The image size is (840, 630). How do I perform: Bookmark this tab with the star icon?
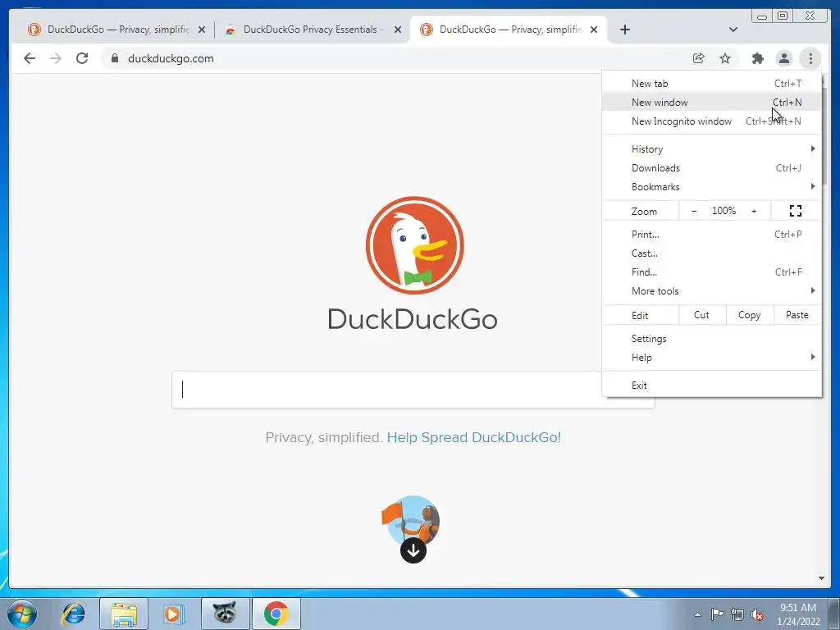pyautogui.click(x=725, y=58)
